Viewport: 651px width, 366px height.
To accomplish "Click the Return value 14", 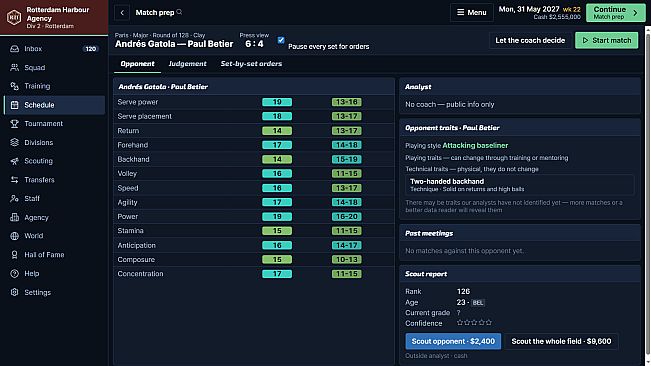I will (x=277, y=131).
